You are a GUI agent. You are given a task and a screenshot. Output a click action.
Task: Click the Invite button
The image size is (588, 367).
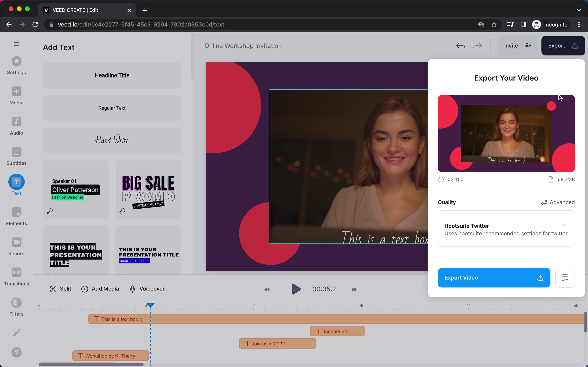pyautogui.click(x=511, y=46)
